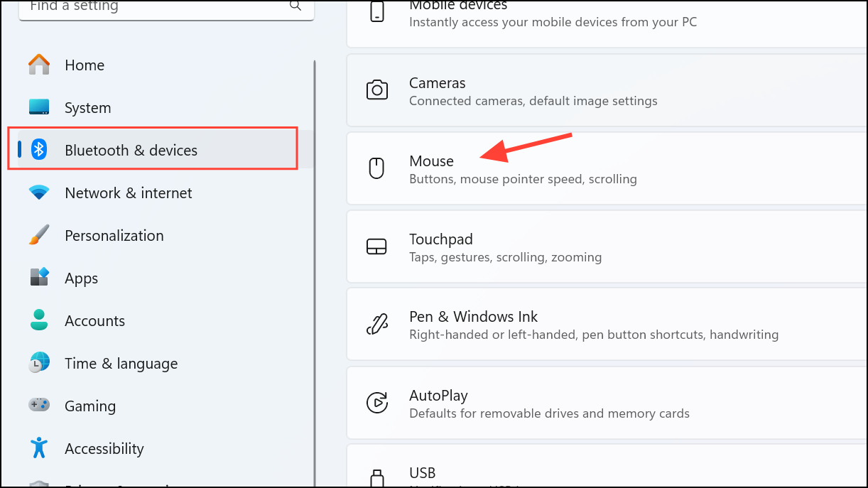Viewport: 868px width, 488px height.
Task: Select the Mouse settings icon
Action: point(376,168)
